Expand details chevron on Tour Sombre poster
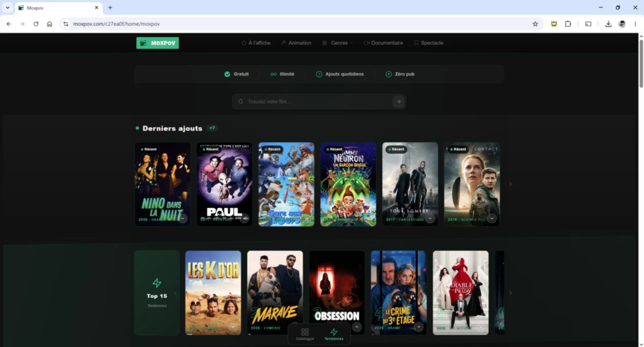This screenshot has height=347, width=644. (430, 219)
